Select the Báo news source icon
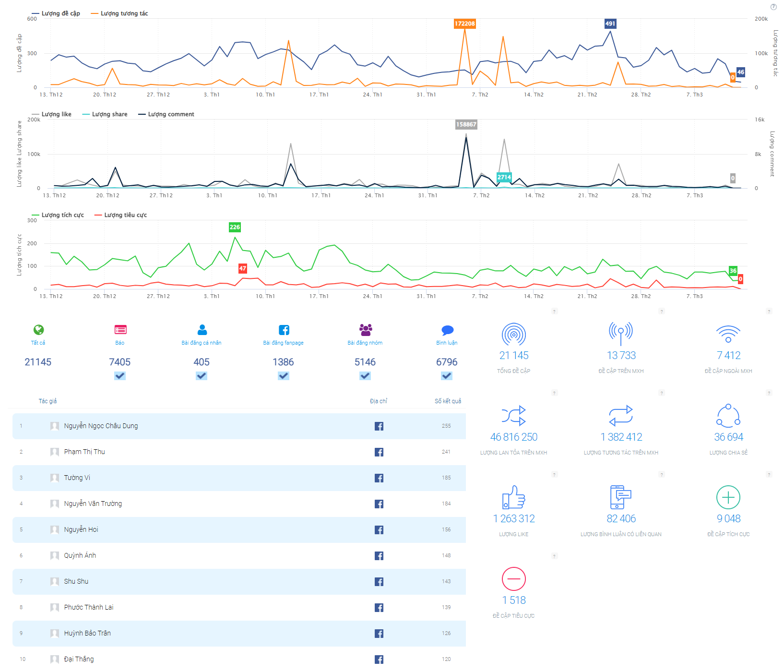784x672 pixels. pyautogui.click(x=120, y=330)
